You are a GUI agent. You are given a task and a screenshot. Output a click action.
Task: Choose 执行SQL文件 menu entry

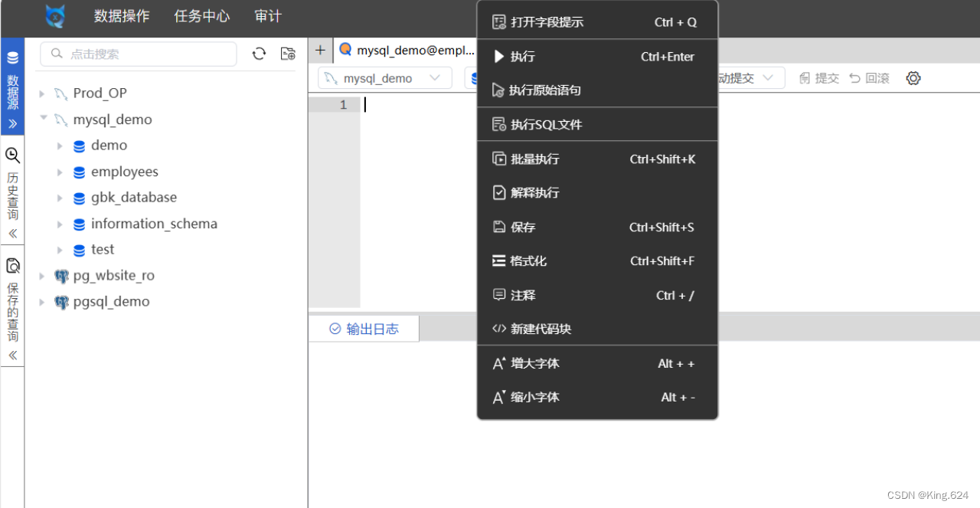pyautogui.click(x=597, y=125)
